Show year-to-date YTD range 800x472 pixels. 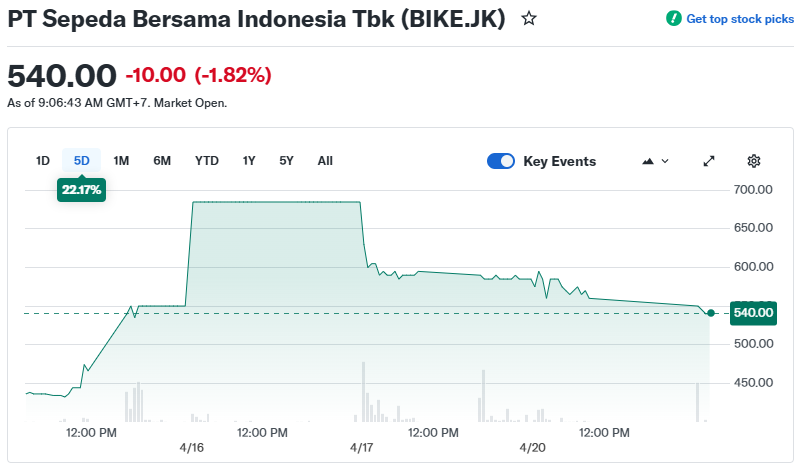[207, 161]
